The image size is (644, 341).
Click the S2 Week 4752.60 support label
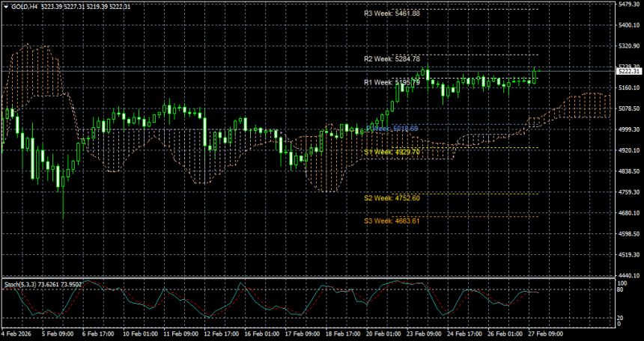(x=392, y=198)
